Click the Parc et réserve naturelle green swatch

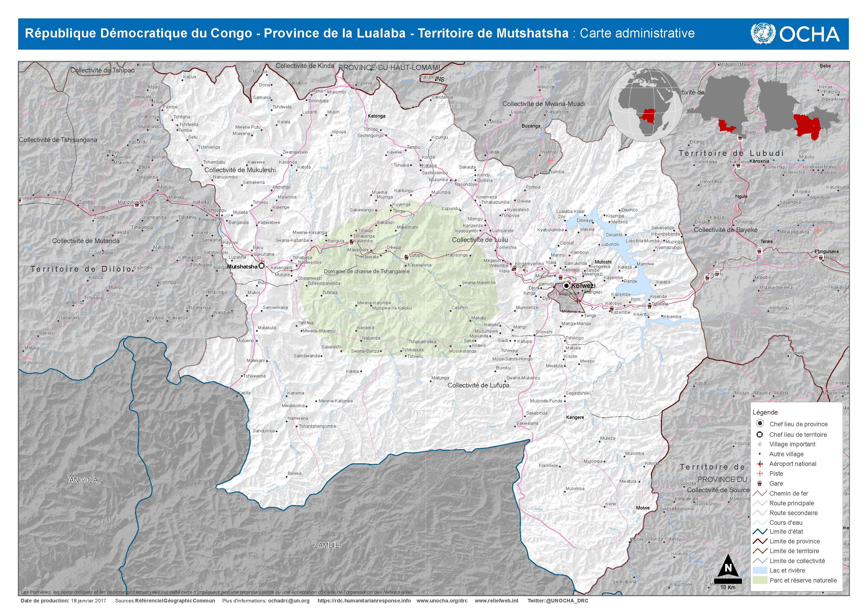pyautogui.click(x=760, y=580)
